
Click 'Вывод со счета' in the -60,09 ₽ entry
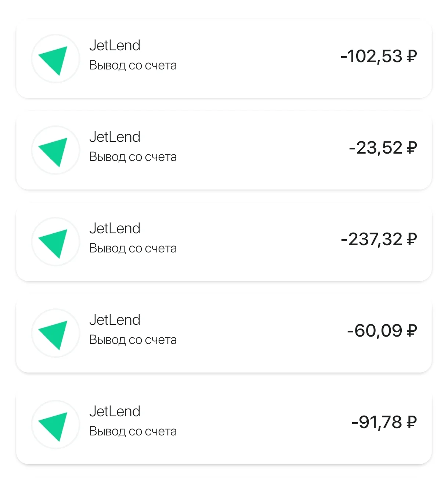point(133,340)
